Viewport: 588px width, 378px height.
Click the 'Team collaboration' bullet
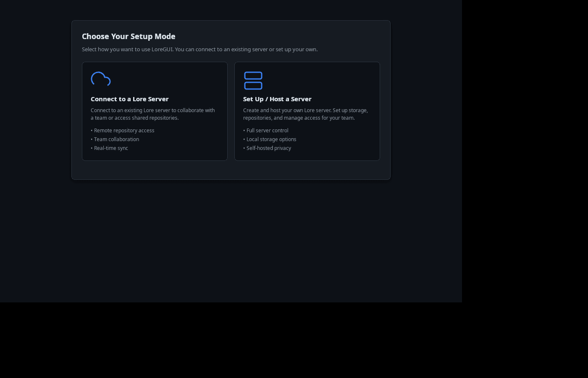point(115,139)
